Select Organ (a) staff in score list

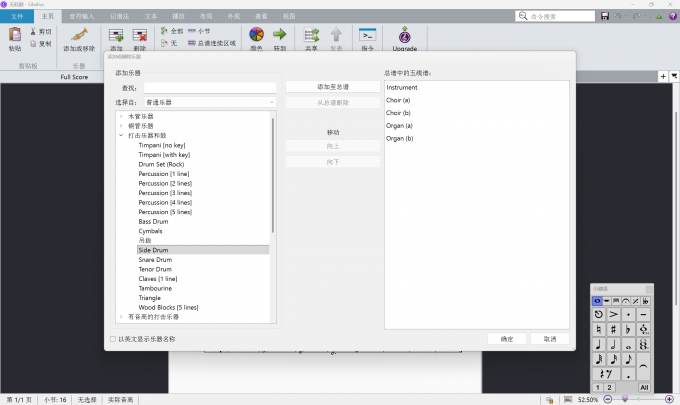click(399, 125)
